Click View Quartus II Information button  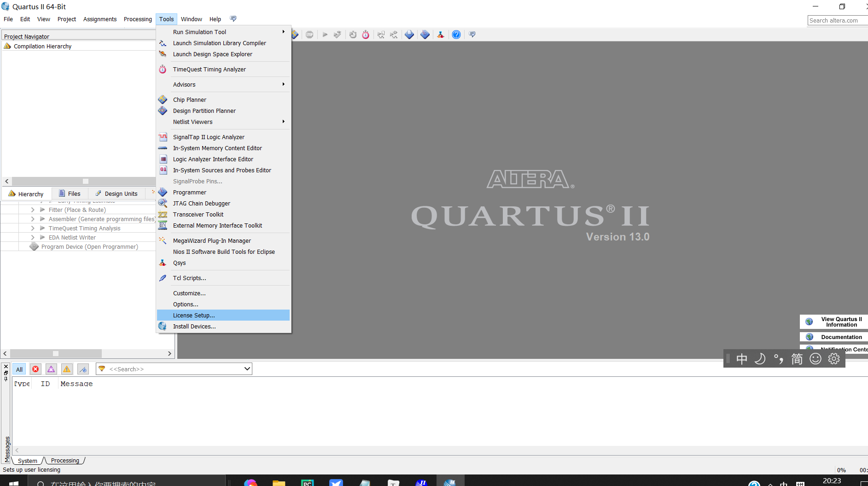(x=834, y=322)
